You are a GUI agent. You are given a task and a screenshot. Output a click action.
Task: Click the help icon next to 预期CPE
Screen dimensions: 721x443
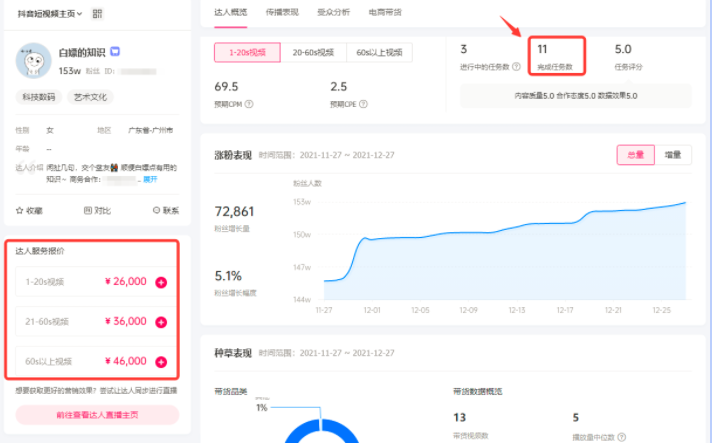coord(363,104)
